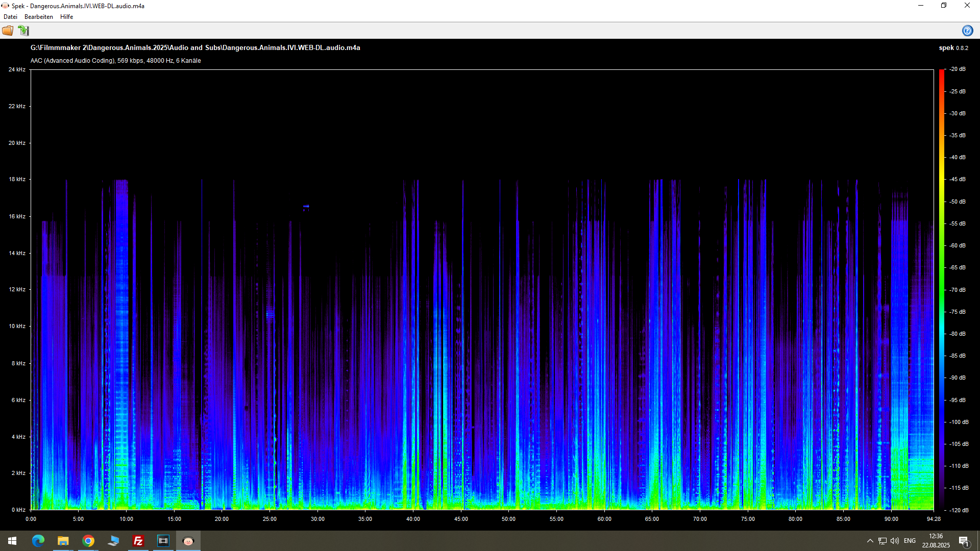
Task: Click the Save spectrogram toolbar icon
Action: coord(23,31)
